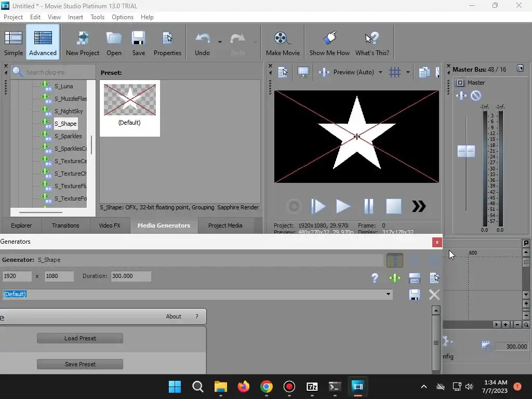Click the Master volume fader handle
The height and width of the screenshot is (399, 532).
[x=466, y=151]
